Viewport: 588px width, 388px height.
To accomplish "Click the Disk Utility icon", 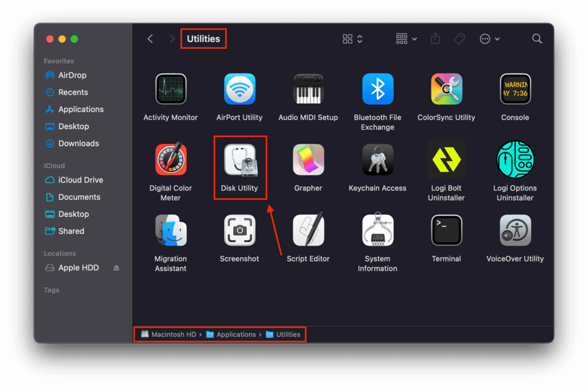I will tap(240, 160).
